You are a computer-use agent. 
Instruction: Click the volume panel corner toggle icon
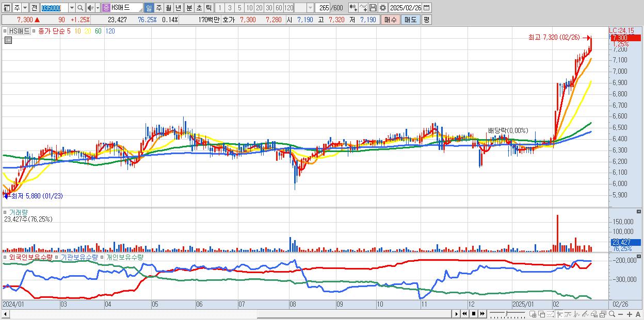click(639, 211)
